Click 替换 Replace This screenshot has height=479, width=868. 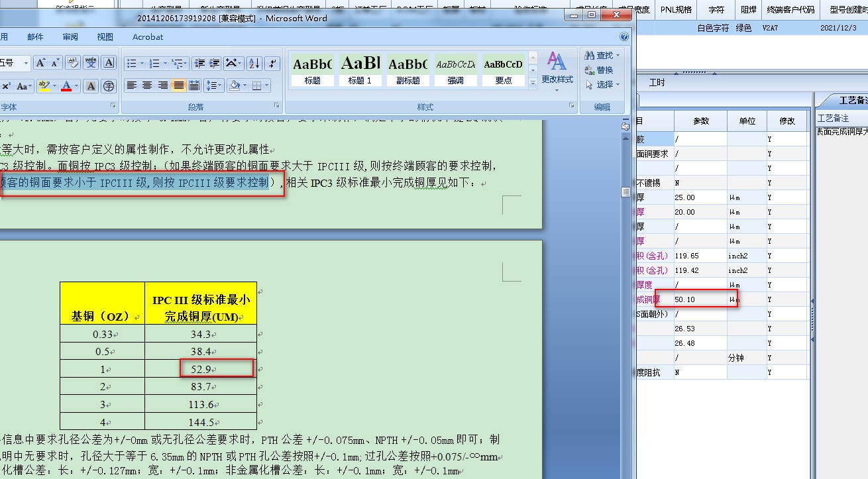[599, 70]
